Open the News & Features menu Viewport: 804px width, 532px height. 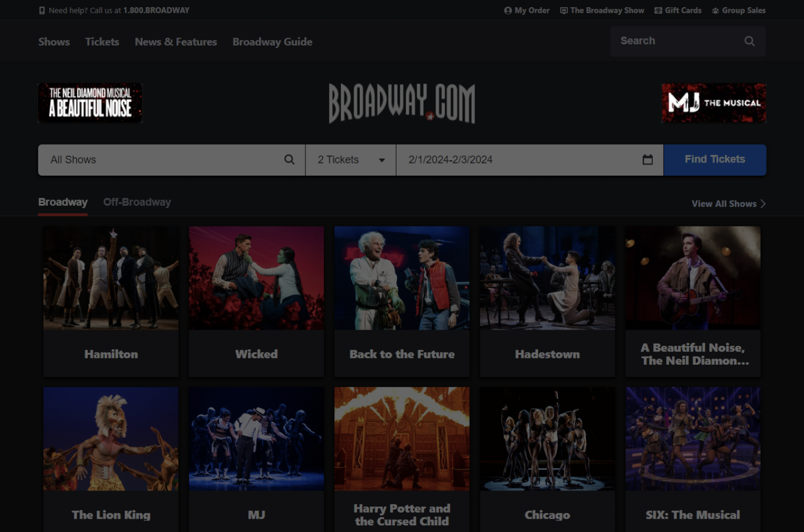(x=176, y=42)
